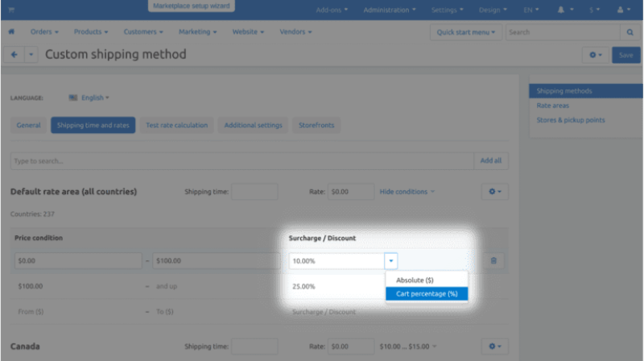This screenshot has width=644, height=361.
Task: Open the Additional settings tab
Action: 253,125
